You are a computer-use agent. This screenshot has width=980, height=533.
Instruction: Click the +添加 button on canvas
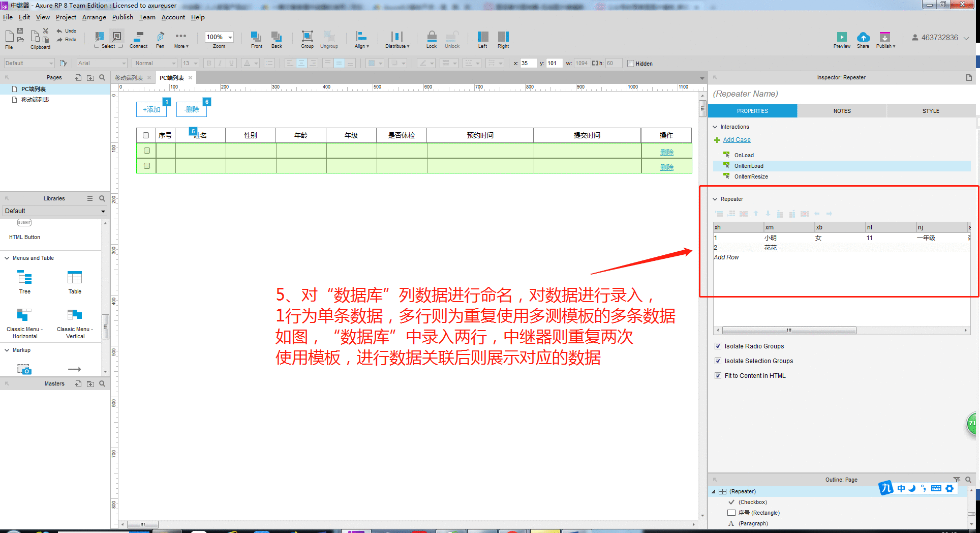click(x=151, y=109)
